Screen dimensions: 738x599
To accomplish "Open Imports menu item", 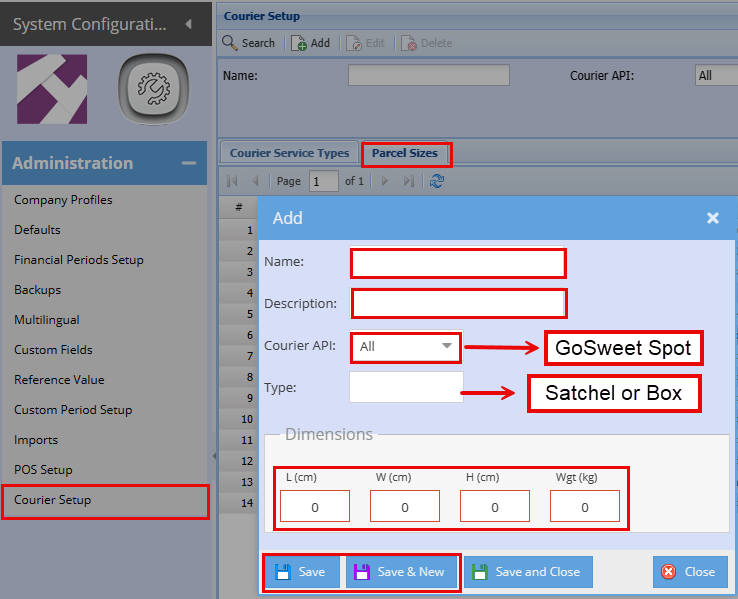I will pos(36,440).
